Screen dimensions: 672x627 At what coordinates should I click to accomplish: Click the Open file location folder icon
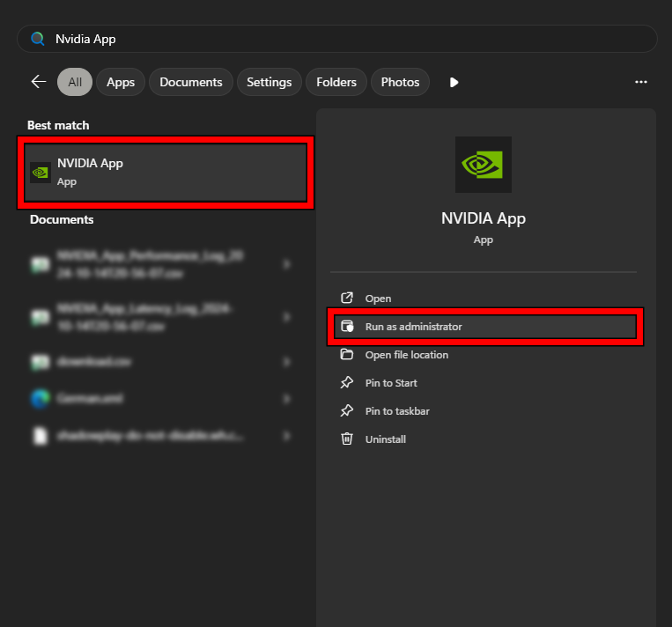347,355
